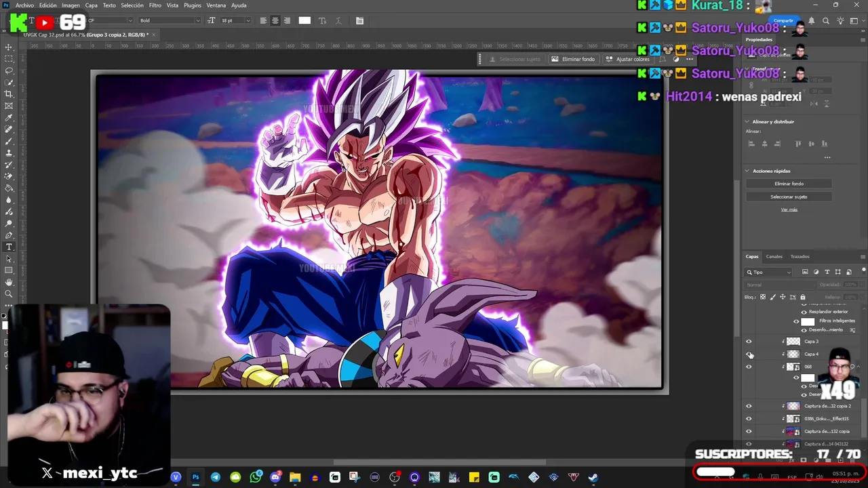Hide the 0386_Goku..._Effect15 layer
This screenshot has height=488, width=868.
point(749,419)
